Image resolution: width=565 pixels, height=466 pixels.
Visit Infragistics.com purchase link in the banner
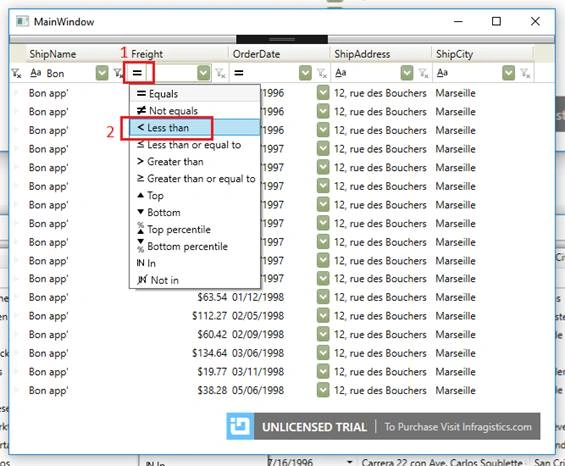[x=458, y=427]
